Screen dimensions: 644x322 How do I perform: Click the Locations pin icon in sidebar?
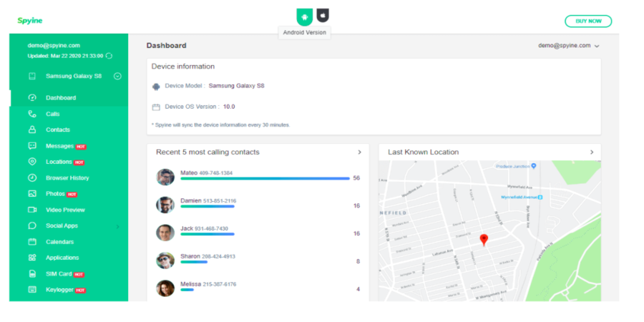click(32, 162)
